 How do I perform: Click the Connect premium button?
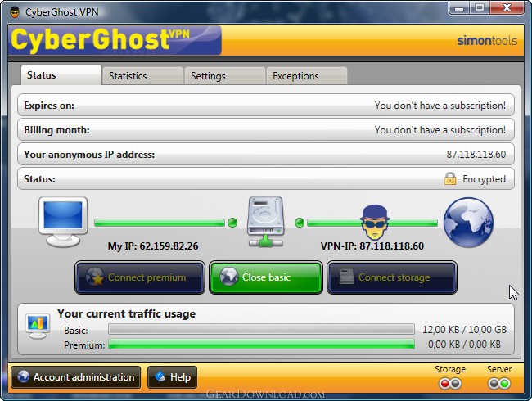pos(140,277)
